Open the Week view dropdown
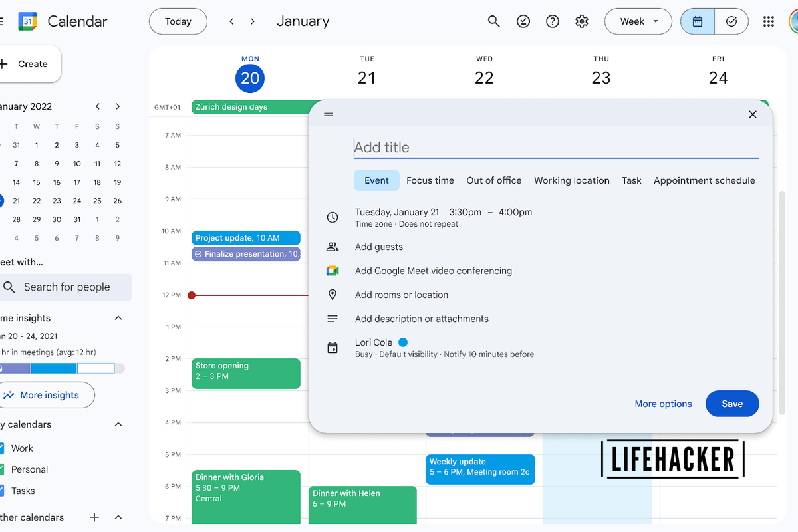 point(638,21)
